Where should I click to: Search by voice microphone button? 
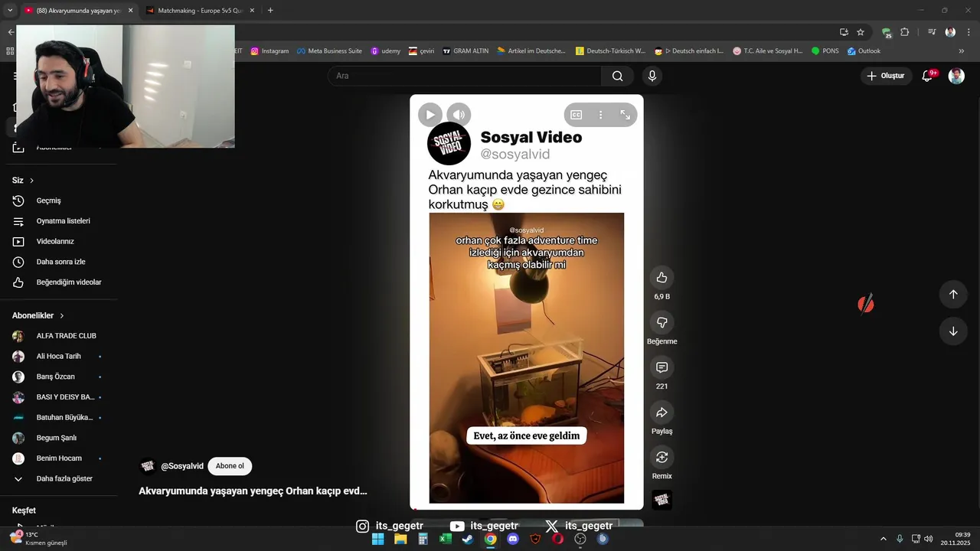(x=652, y=76)
